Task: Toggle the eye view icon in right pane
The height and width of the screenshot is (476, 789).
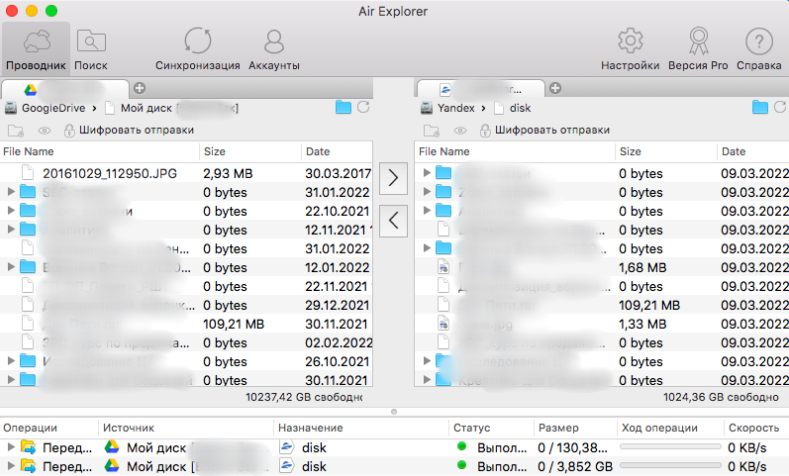Action: coord(460,131)
